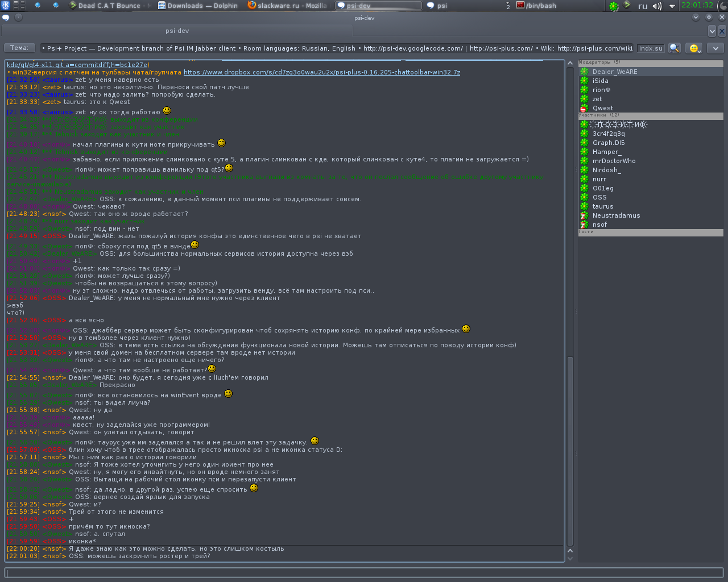Collapse the Модераторы (5) group header

pos(651,63)
